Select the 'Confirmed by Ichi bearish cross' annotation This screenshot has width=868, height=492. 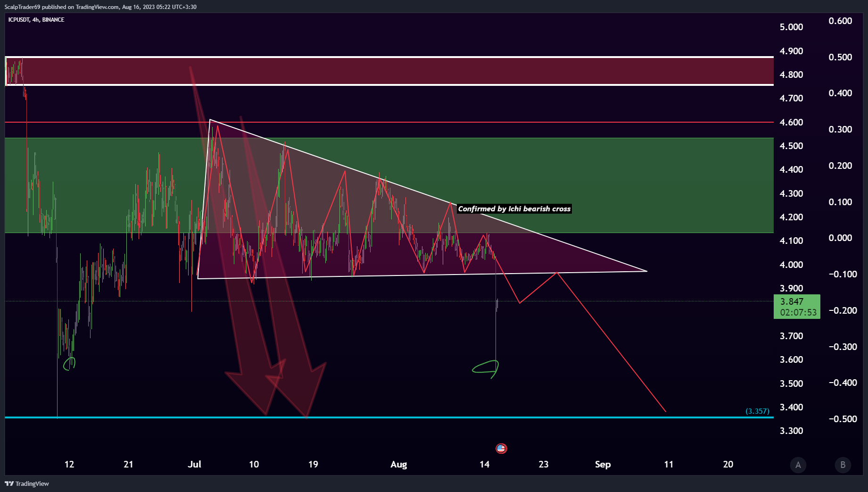514,209
